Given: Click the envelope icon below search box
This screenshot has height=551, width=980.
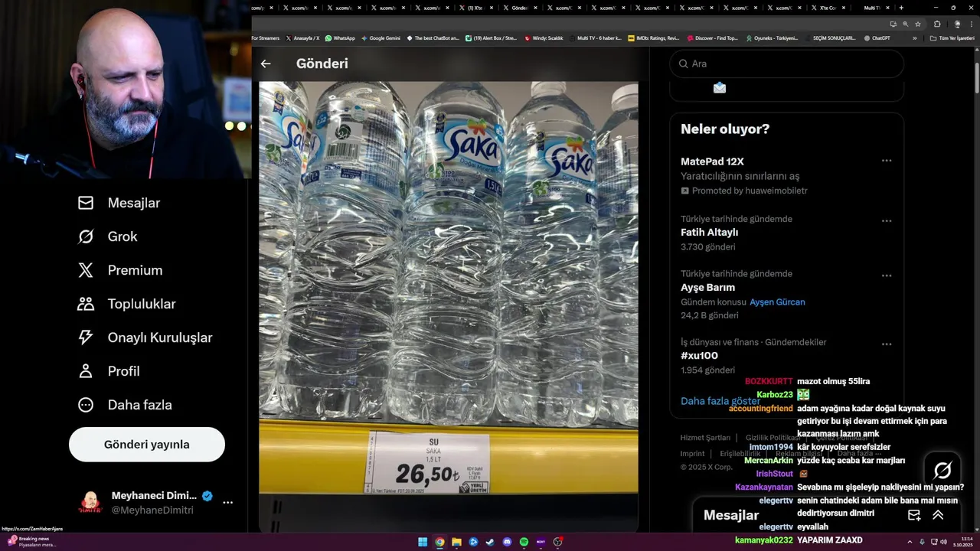Looking at the screenshot, I should pos(719,87).
